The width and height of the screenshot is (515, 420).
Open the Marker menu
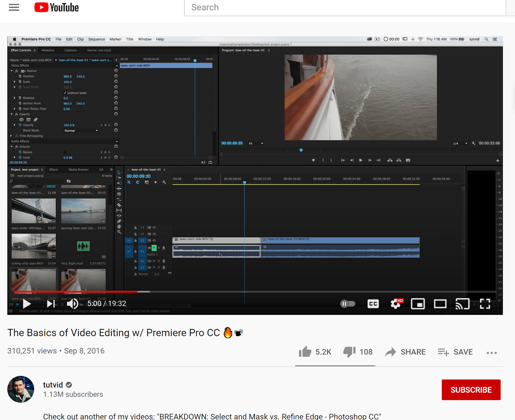[x=115, y=39]
